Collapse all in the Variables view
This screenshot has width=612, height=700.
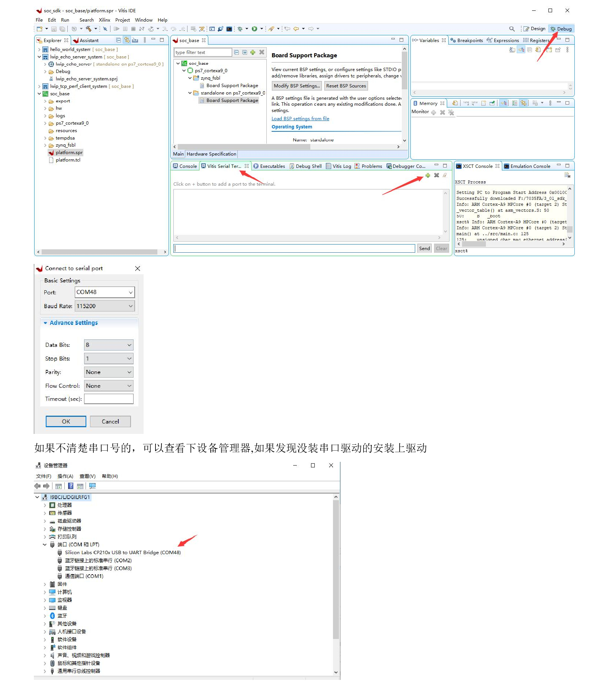tap(530, 50)
